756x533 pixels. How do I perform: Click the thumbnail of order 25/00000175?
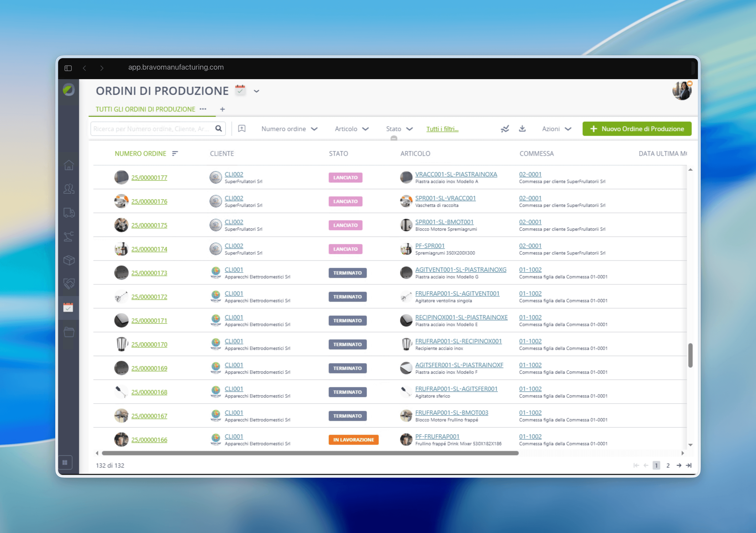point(121,225)
